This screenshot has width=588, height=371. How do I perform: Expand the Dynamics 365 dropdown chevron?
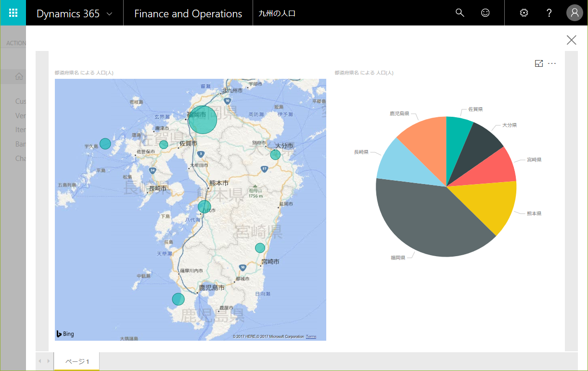click(109, 14)
